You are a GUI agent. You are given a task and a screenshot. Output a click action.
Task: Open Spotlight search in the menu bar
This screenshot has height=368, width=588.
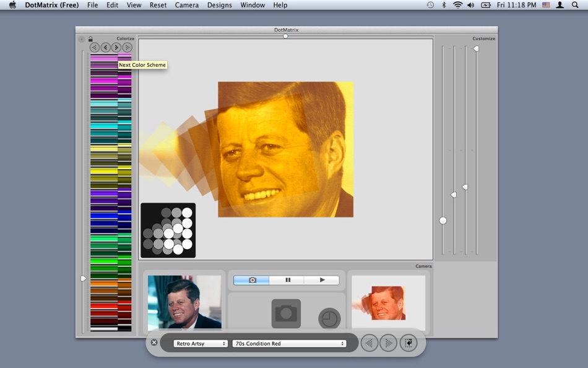(x=575, y=5)
